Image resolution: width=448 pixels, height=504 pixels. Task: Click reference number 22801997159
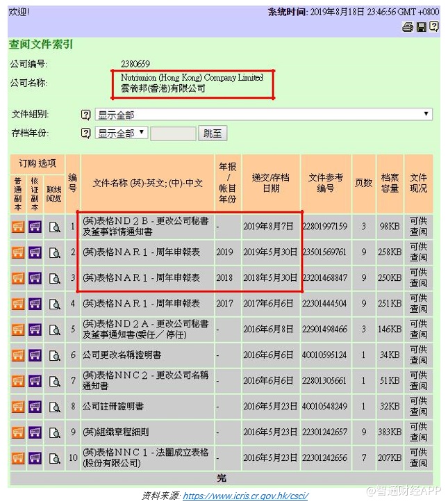[324, 227]
